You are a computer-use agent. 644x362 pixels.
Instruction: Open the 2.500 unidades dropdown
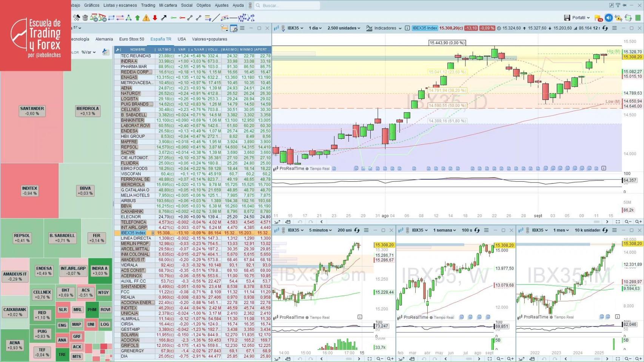(x=343, y=28)
